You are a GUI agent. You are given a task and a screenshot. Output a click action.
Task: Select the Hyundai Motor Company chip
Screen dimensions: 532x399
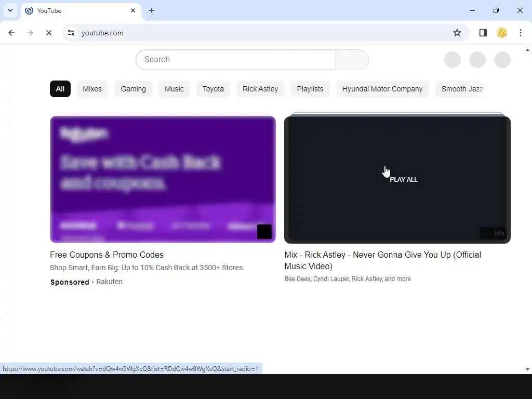[382, 89]
